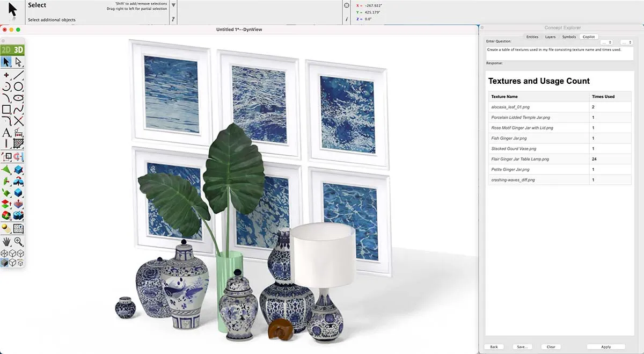The width and height of the screenshot is (644, 354).
Task: Select the Zoom magnifier tool
Action: tap(19, 242)
